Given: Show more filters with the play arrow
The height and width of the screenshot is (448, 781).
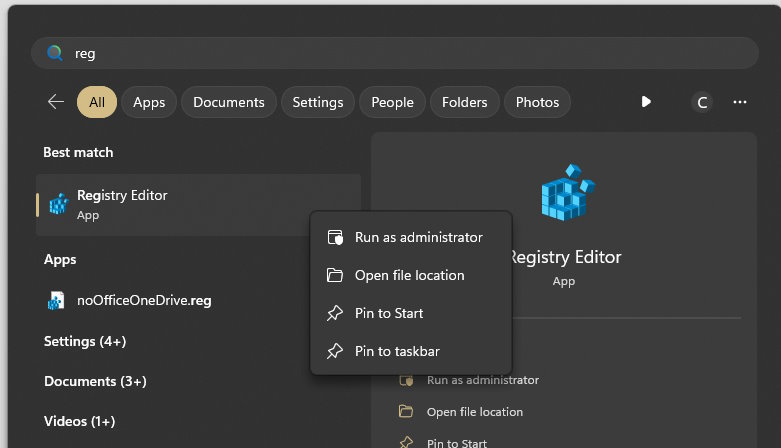Looking at the screenshot, I should click(x=646, y=102).
